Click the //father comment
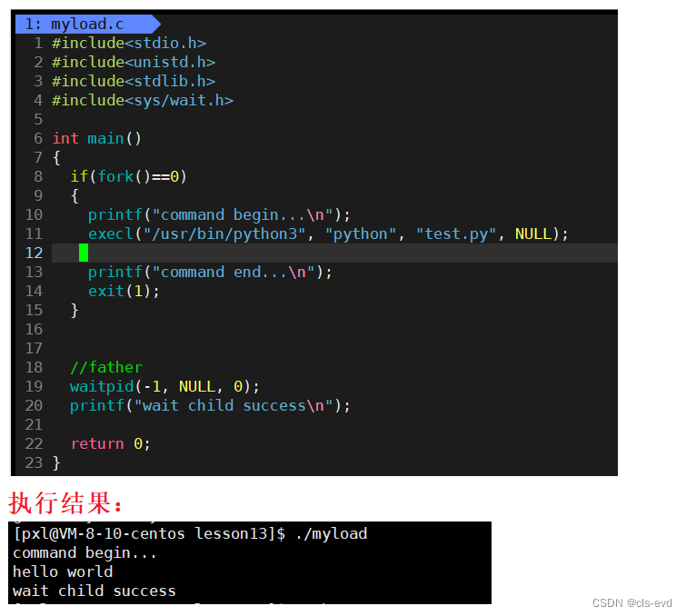 106,367
